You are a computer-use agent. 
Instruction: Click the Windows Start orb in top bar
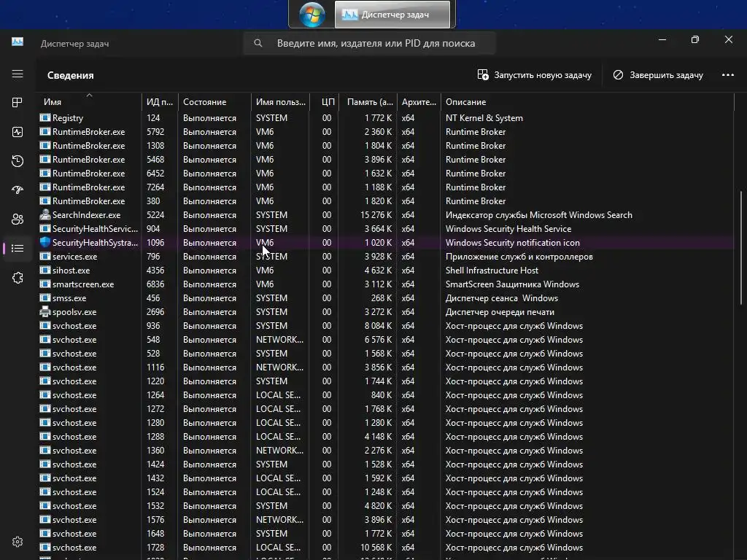pyautogui.click(x=312, y=15)
